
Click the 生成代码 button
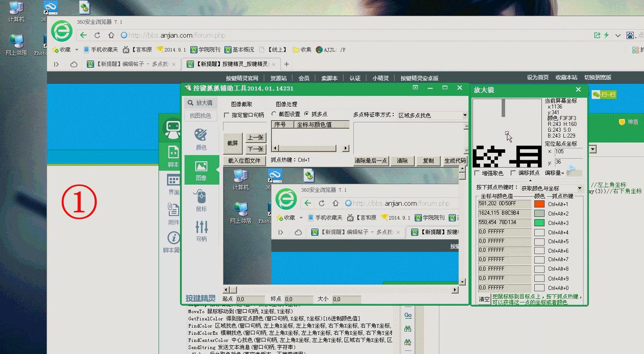coord(455,160)
